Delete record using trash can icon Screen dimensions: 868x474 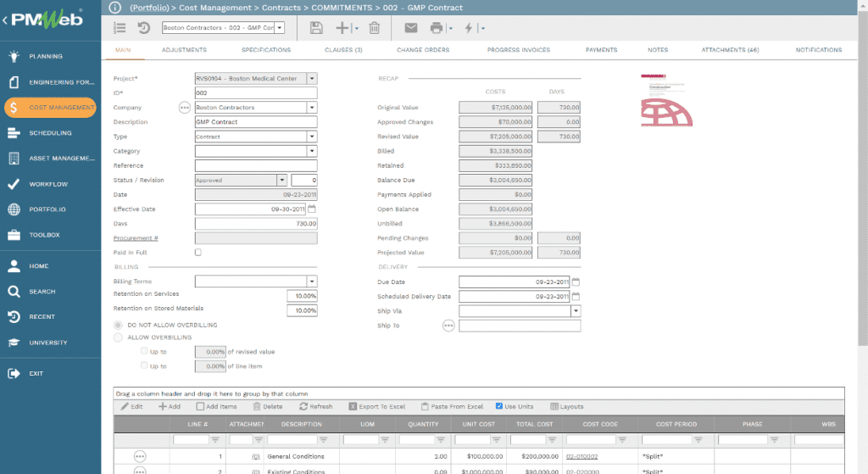tap(374, 28)
